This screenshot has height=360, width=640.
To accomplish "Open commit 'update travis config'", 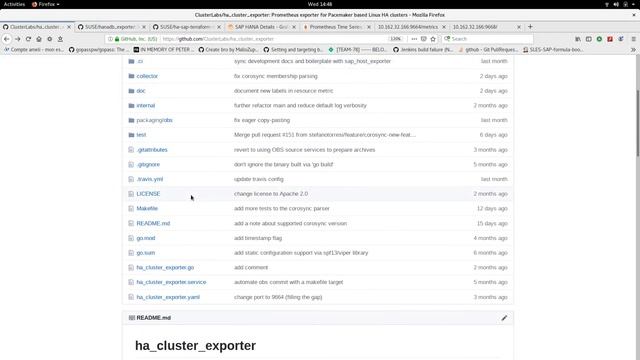I will (x=258, y=179).
